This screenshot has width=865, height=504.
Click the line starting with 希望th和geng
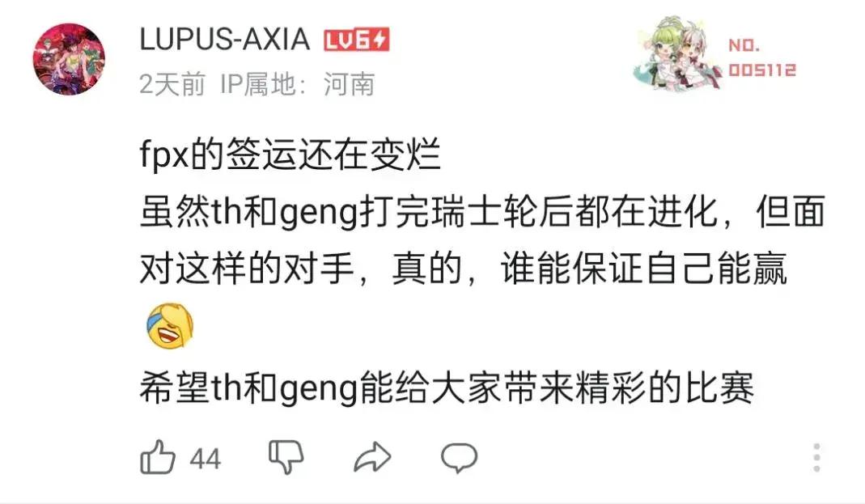[x=447, y=388]
